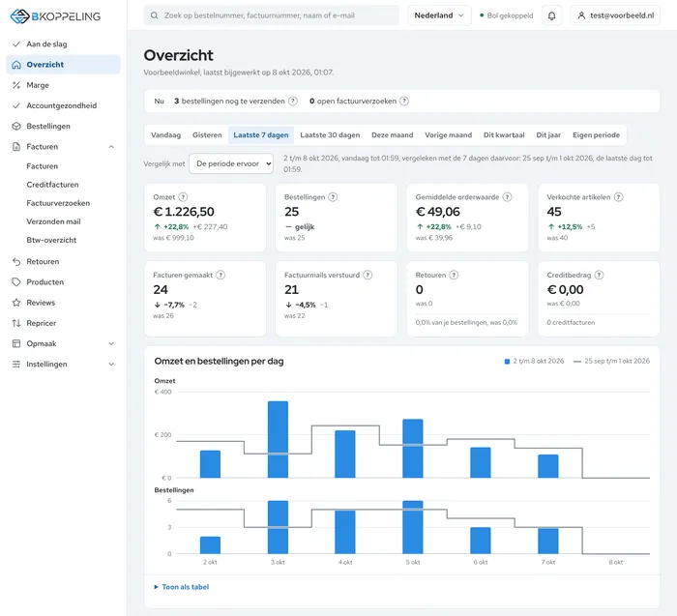Click the '€ 1.226,50' Omzet value

(x=184, y=212)
